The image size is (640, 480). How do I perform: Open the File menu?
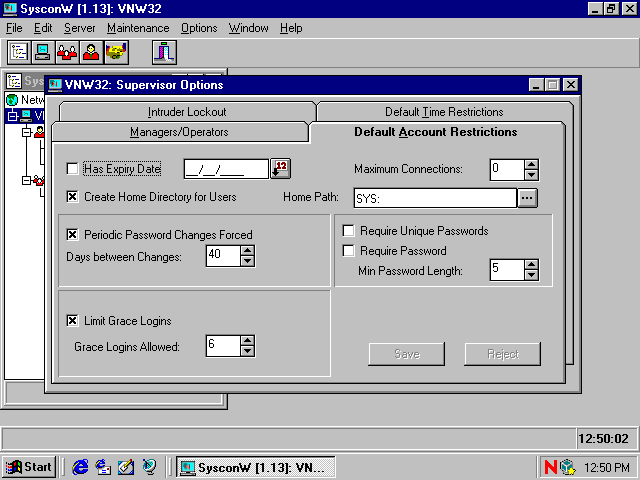click(14, 28)
